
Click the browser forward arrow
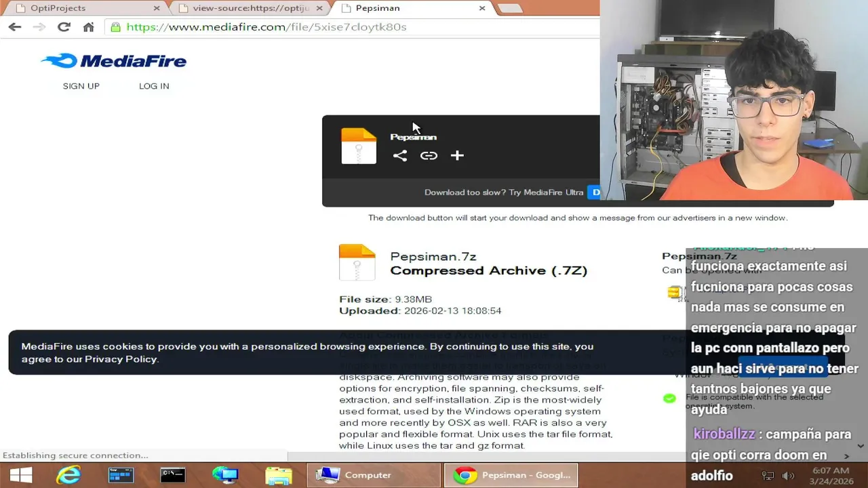pos(39,27)
